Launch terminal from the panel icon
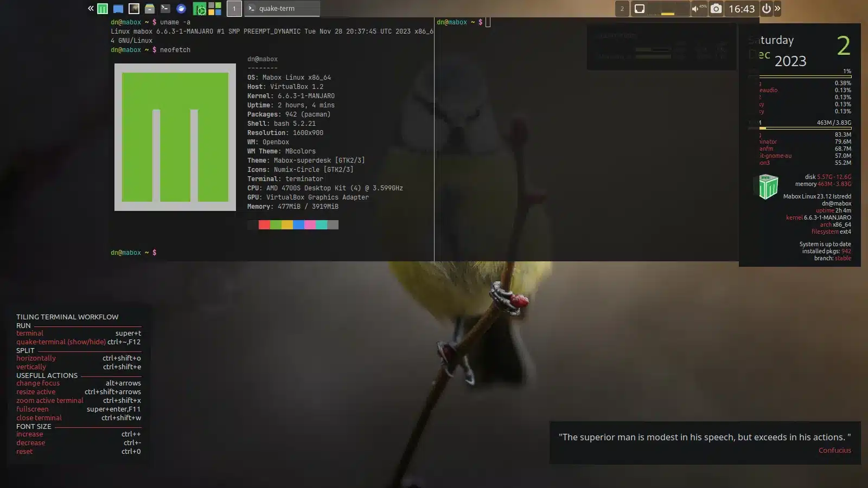The height and width of the screenshot is (488, 868). (x=165, y=9)
